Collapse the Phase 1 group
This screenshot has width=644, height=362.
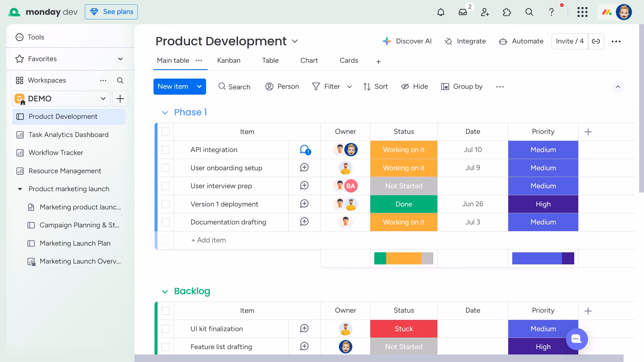(x=165, y=113)
